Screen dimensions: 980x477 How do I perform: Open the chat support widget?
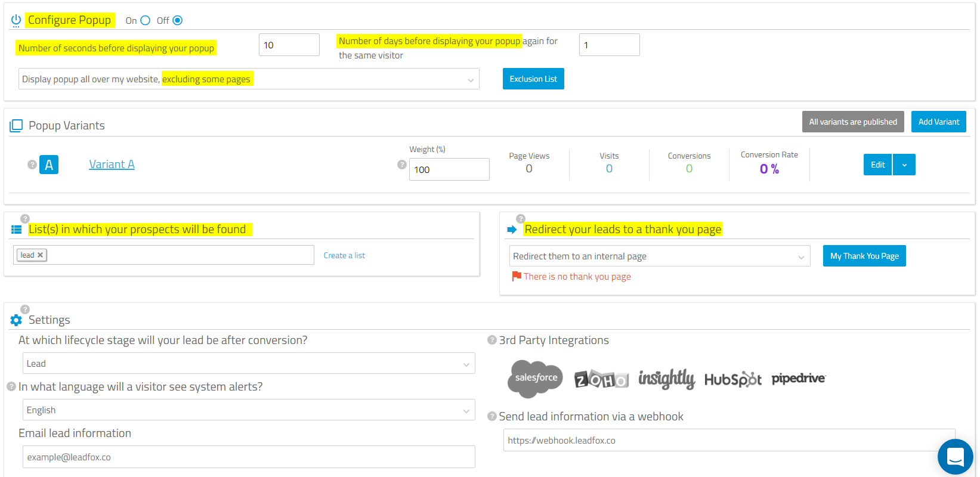[956, 457]
